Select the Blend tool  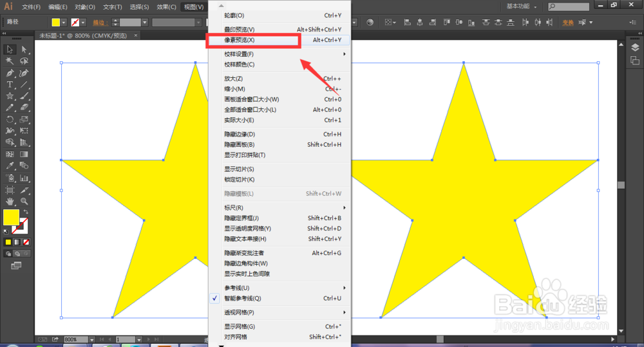[24, 166]
